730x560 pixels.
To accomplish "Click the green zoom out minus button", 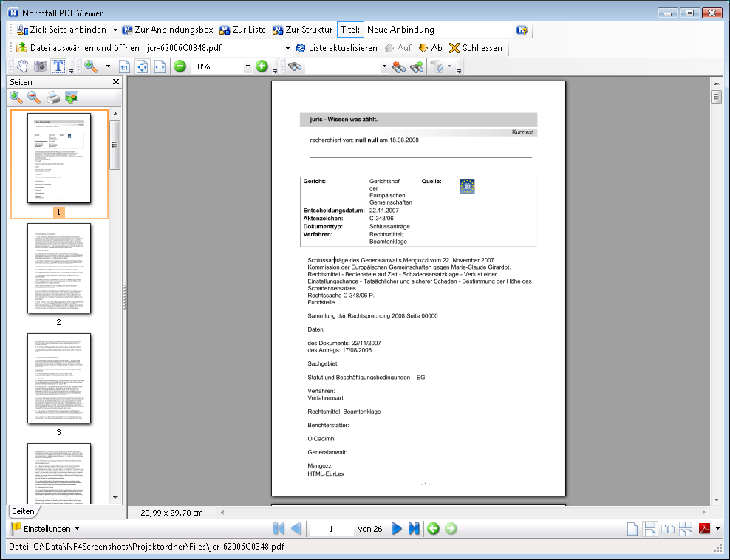I will (x=180, y=66).
